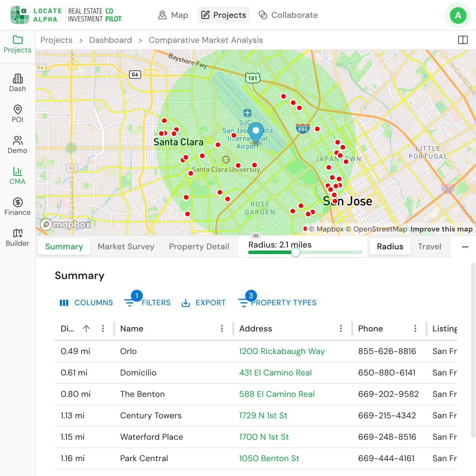The image size is (476, 476).
Task: Click phone number 855-626-8816
Action: tap(387, 351)
